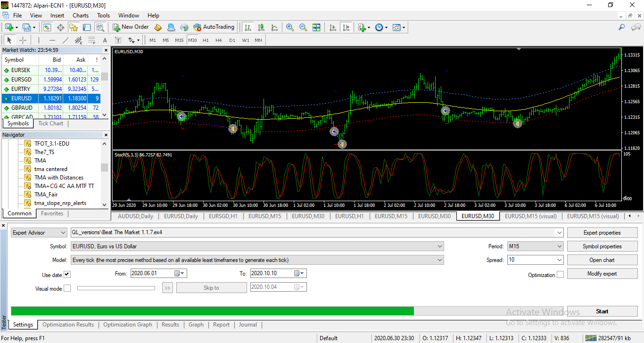Screen dimensions: 644x343
Task: Draw a vertical line tool
Action: (39, 40)
